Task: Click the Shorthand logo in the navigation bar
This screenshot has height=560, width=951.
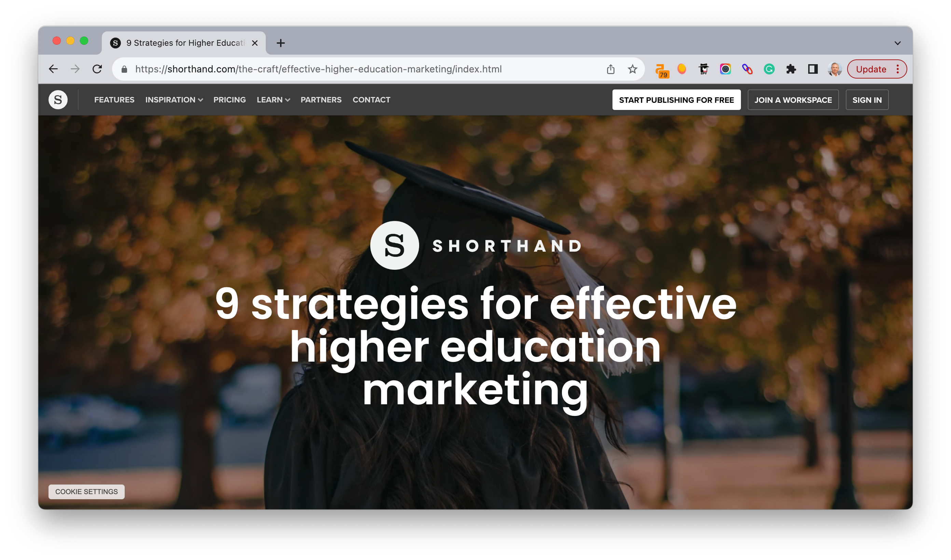Action: [58, 99]
